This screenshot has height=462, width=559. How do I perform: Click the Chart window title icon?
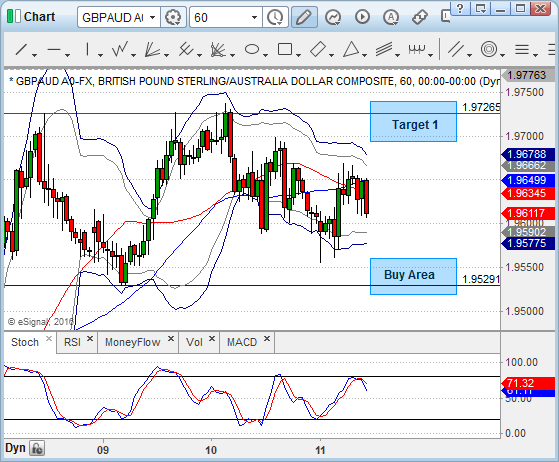14,16
